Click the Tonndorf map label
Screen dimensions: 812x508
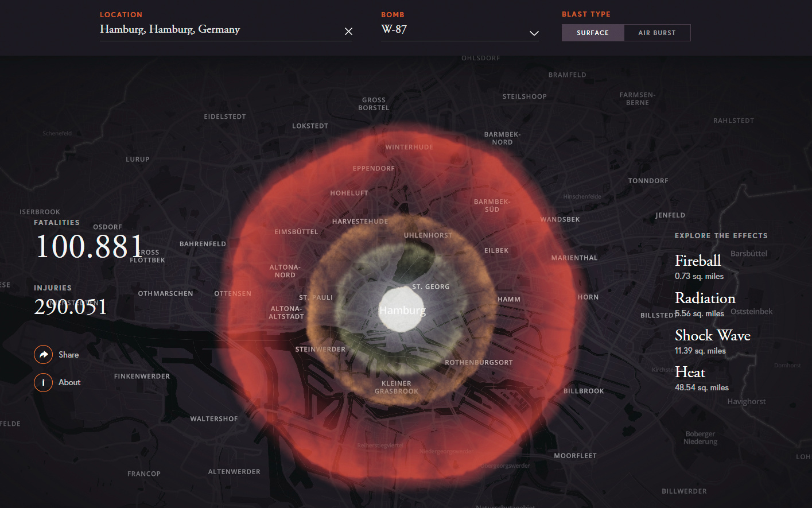tap(648, 181)
